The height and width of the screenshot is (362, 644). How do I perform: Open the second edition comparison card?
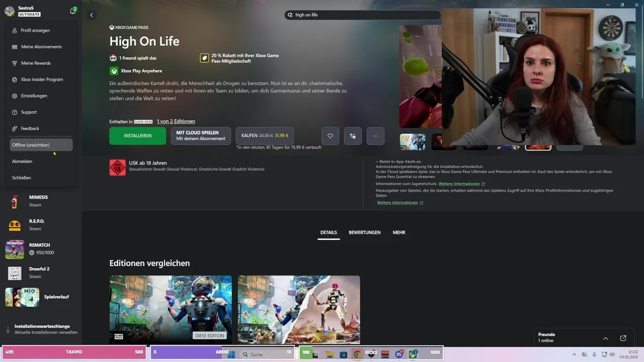(299, 310)
